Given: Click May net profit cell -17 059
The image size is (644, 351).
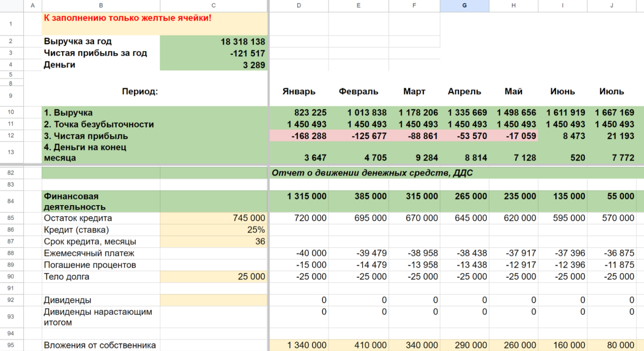Looking at the screenshot, I should (x=513, y=136).
